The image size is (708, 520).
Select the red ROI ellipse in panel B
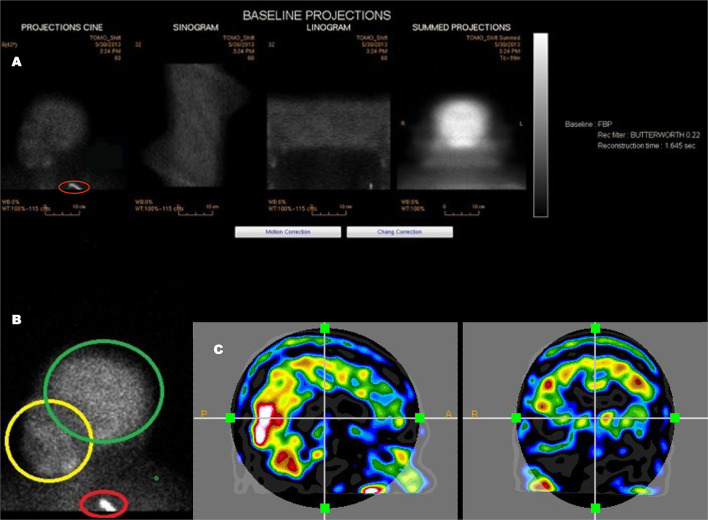pos(104,503)
